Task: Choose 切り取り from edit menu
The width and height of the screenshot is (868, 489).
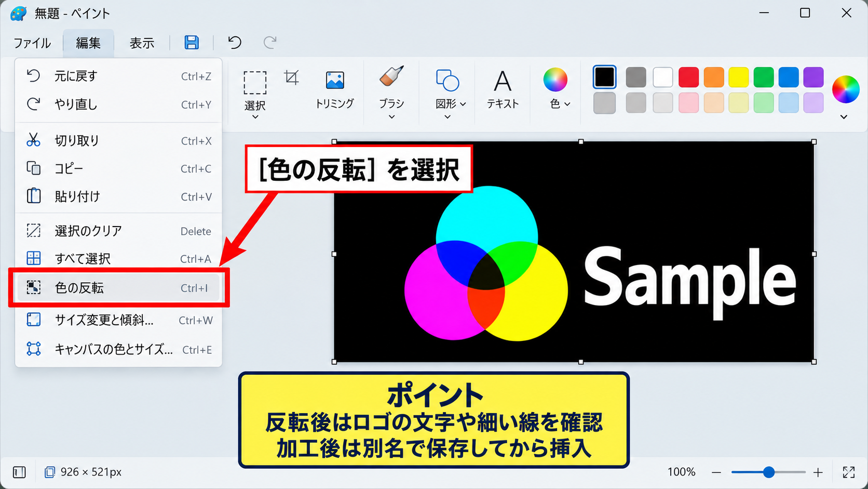Action: pos(118,140)
